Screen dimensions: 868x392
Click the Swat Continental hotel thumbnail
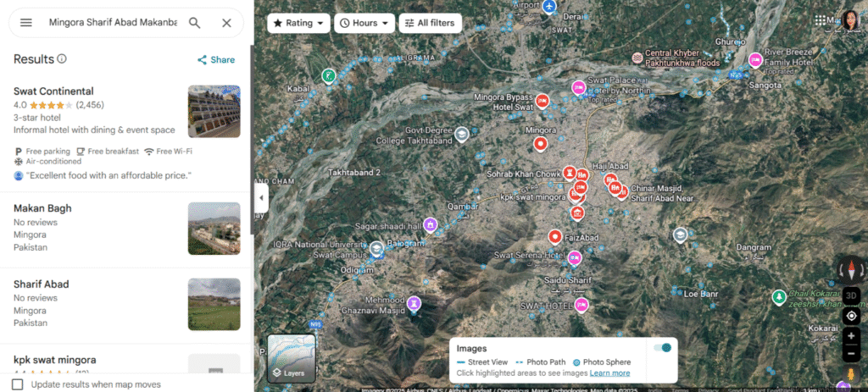[214, 111]
